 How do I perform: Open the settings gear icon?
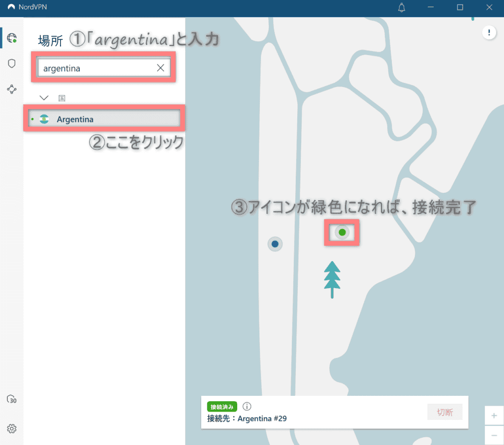pyautogui.click(x=12, y=429)
